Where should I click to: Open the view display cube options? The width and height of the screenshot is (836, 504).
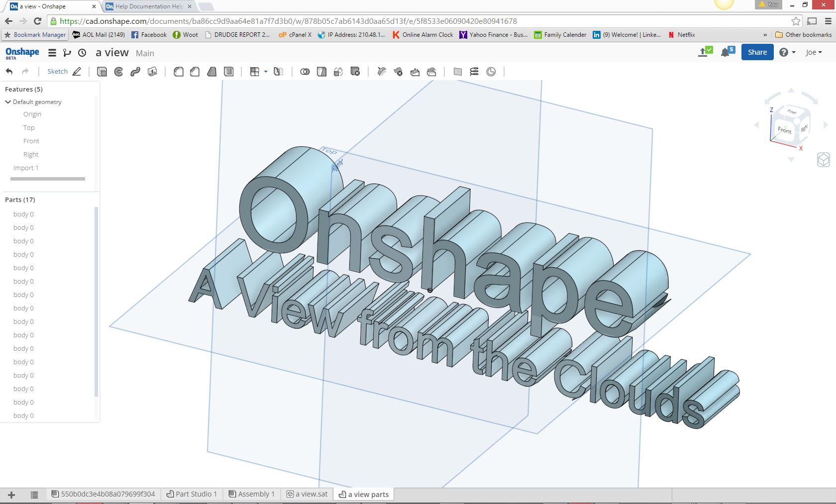coord(824,160)
